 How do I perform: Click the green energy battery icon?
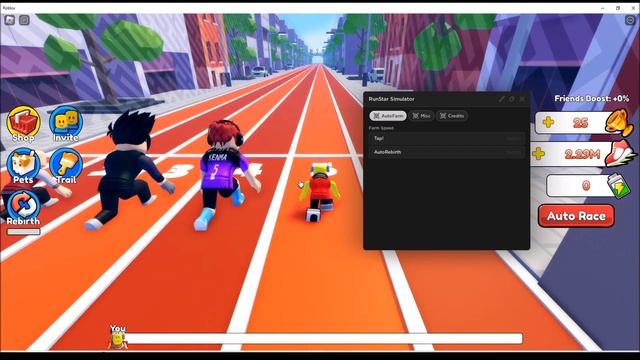click(x=619, y=186)
